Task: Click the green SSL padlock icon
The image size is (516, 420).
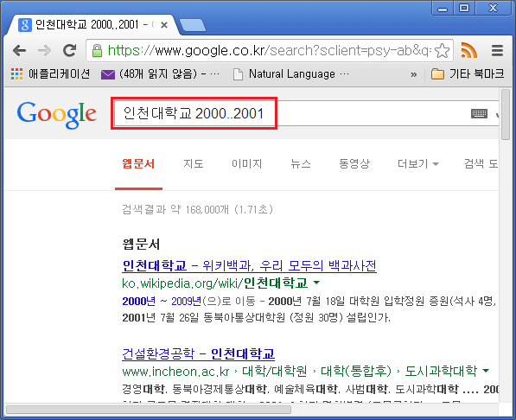Action: (97, 51)
